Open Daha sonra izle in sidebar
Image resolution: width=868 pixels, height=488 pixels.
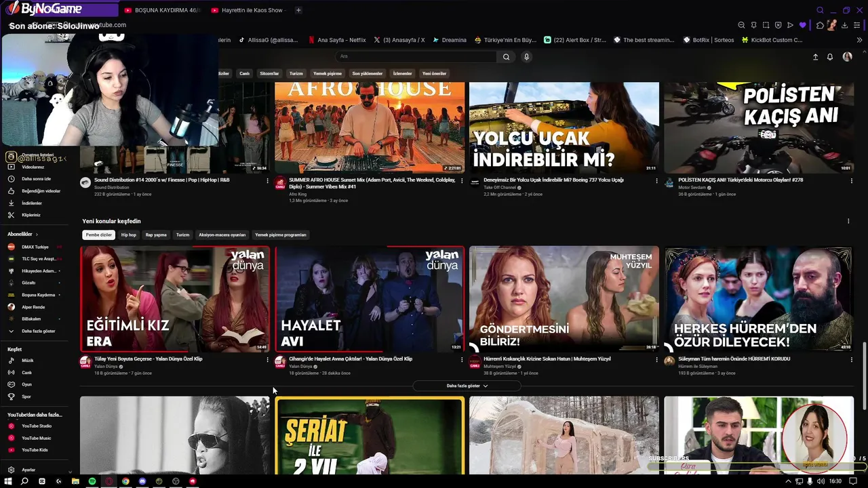tap(36, 179)
